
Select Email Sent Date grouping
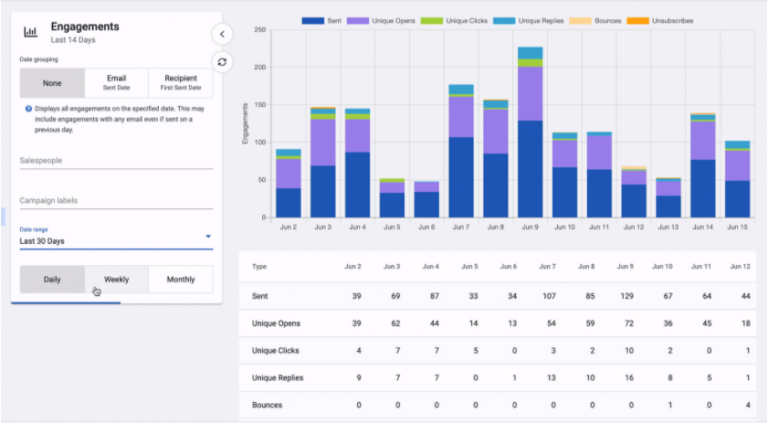tap(116, 83)
